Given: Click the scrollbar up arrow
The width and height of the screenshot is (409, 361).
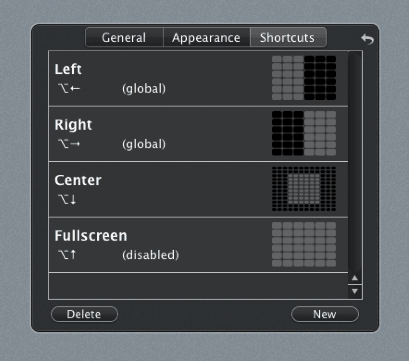Looking at the screenshot, I should pos(355,278).
